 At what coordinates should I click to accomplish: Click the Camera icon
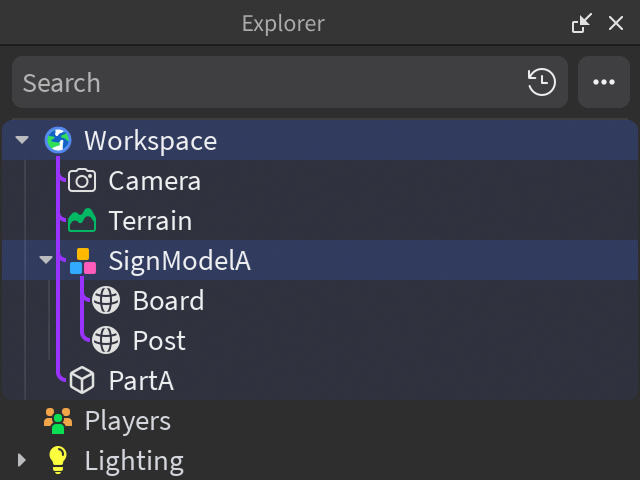point(82,181)
